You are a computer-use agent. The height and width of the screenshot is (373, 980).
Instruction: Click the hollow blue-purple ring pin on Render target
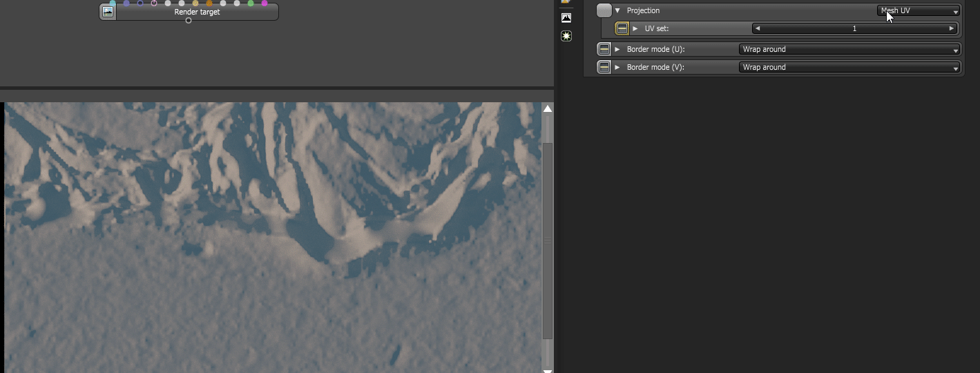pyautogui.click(x=140, y=3)
